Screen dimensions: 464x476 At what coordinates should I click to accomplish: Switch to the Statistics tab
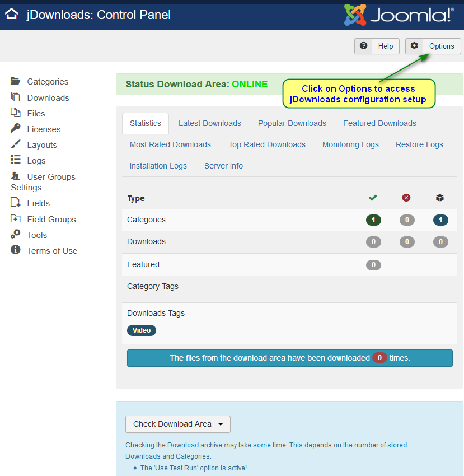tap(146, 123)
